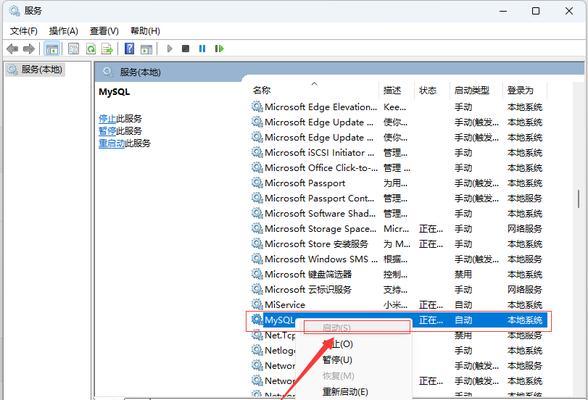Click the Back arrow toolbar icon
The width and height of the screenshot is (588, 400).
coord(12,49)
